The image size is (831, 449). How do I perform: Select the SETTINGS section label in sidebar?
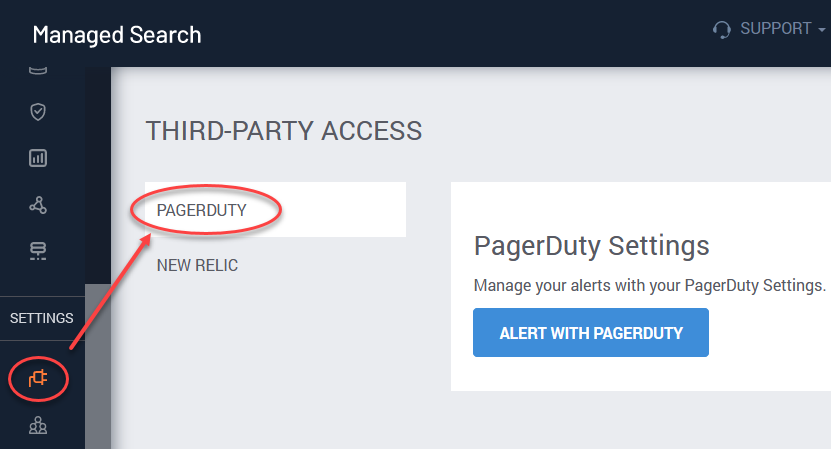pos(42,318)
